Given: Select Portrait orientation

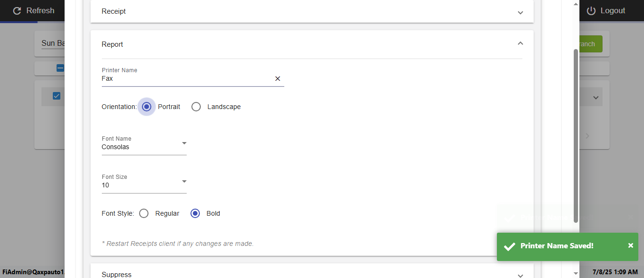Looking at the screenshot, I should tap(147, 107).
